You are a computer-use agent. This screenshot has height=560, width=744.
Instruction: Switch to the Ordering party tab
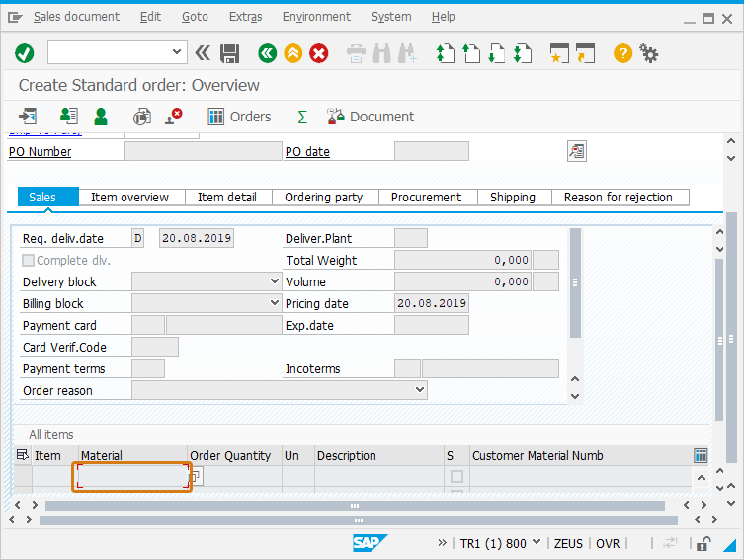pyautogui.click(x=325, y=198)
